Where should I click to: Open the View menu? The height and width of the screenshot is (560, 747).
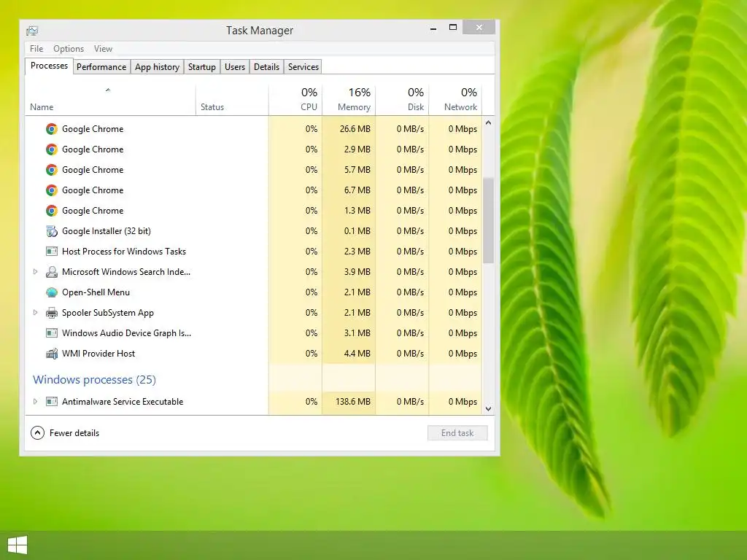(x=103, y=49)
